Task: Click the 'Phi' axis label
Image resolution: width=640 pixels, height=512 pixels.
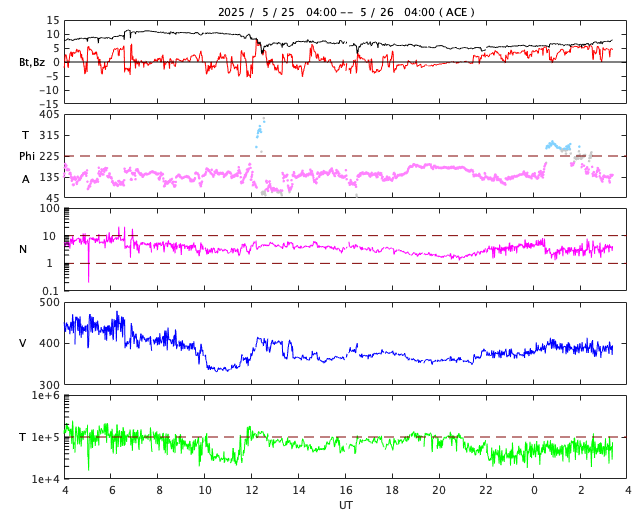Action: point(27,156)
